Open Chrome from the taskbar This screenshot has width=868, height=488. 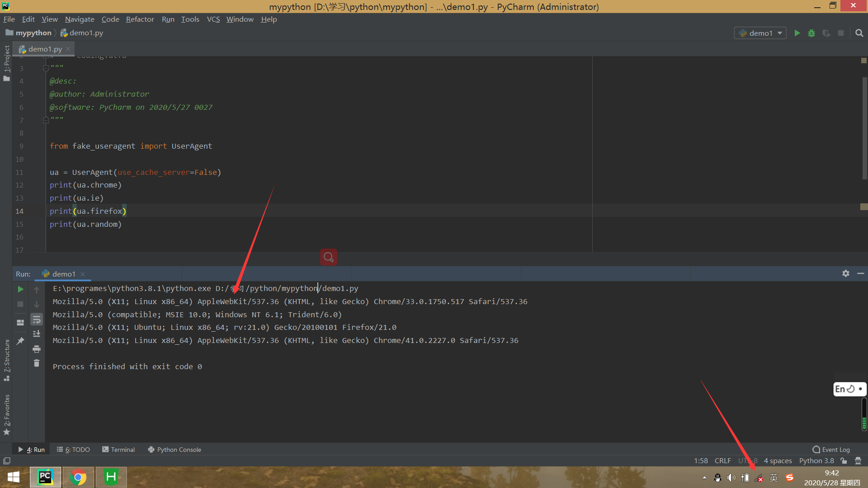78,477
